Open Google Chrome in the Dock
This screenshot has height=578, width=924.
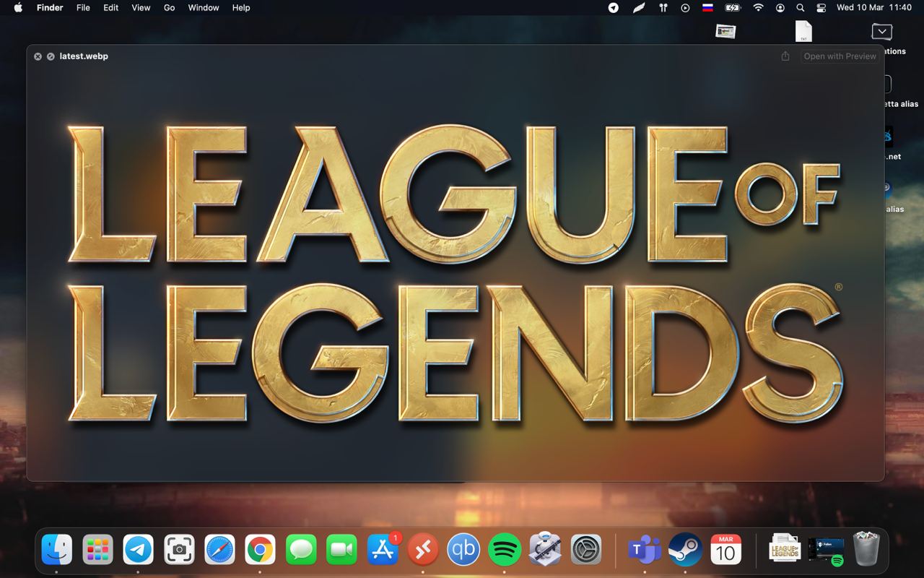click(x=260, y=550)
